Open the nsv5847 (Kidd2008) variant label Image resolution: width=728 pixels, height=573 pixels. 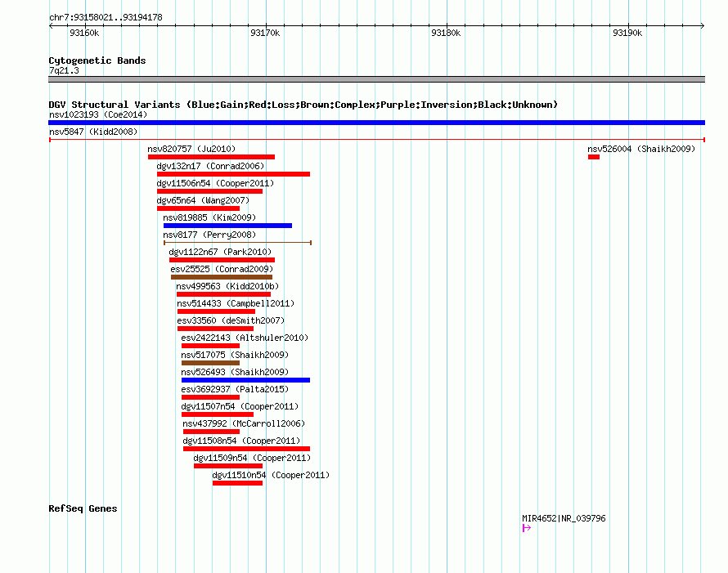pyautogui.click(x=93, y=132)
